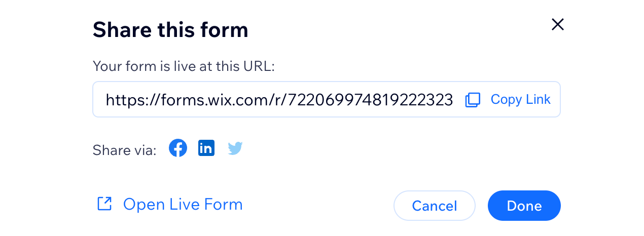Click the copy icon beside Copy Link
The height and width of the screenshot is (236, 644).
click(473, 100)
